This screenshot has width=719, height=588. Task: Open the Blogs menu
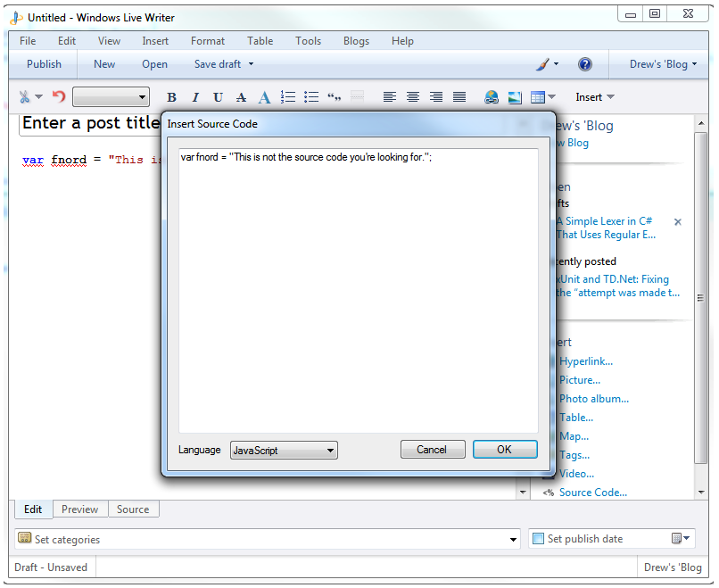coord(356,41)
